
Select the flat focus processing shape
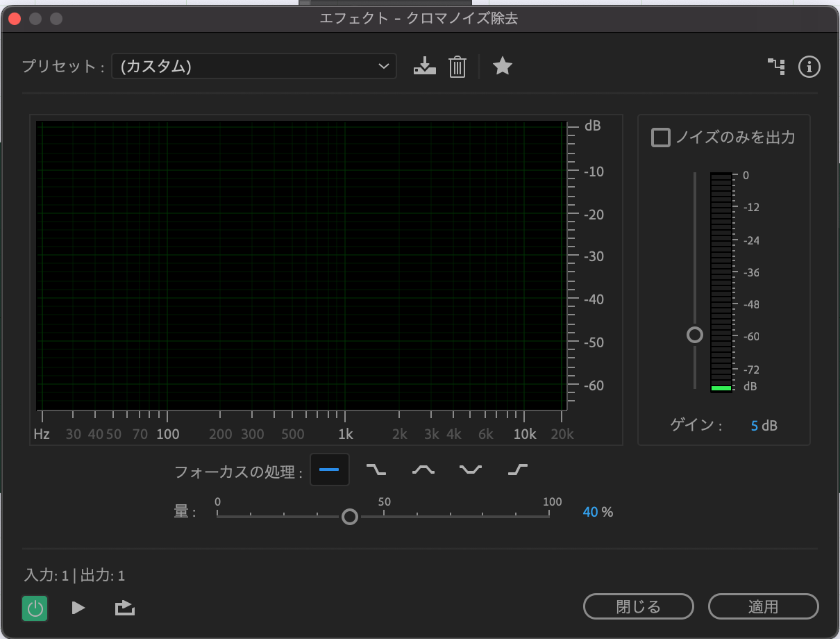pos(329,470)
